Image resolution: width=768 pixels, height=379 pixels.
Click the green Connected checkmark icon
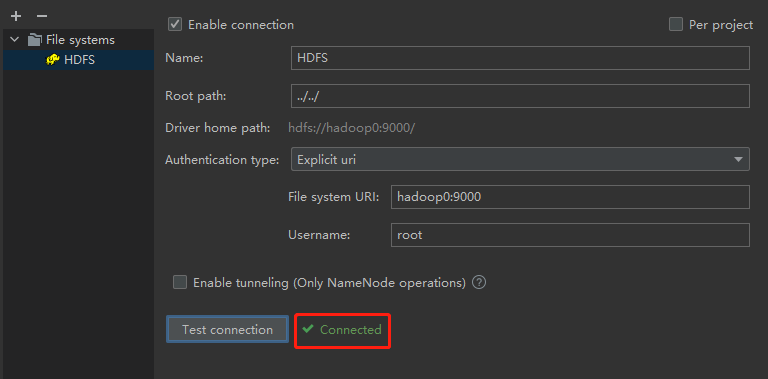point(308,329)
